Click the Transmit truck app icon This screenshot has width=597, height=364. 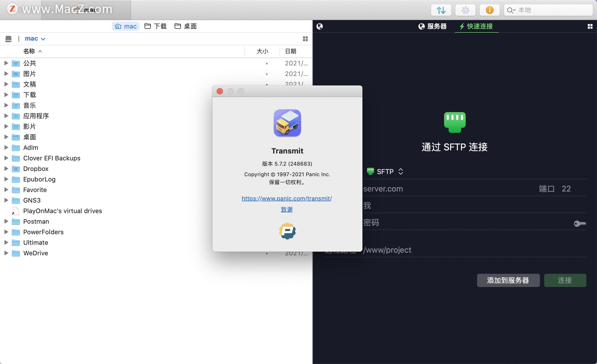(x=287, y=123)
